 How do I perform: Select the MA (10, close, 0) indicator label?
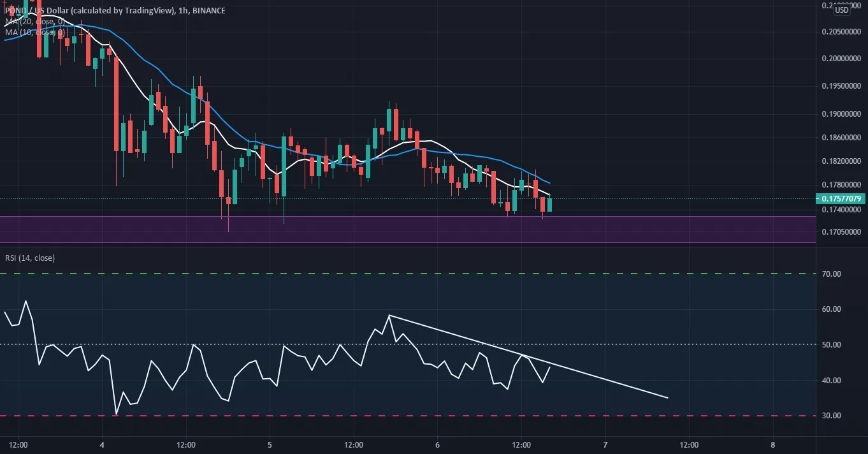(34, 32)
